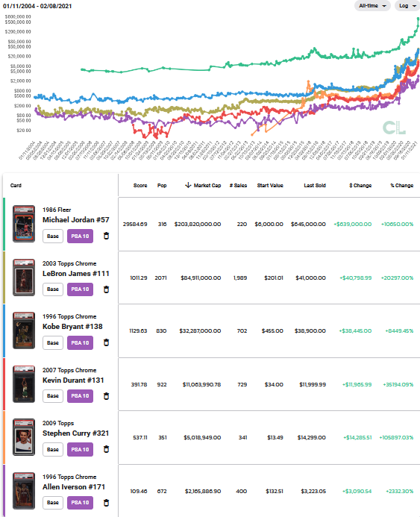Choose Base for Allen Iverson #171
420x517 pixels.
53,503
